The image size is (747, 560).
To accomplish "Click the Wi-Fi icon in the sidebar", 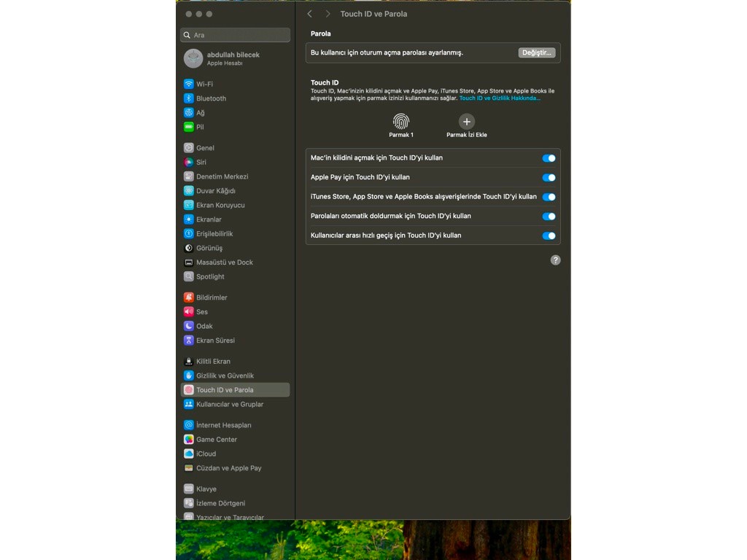I will click(x=189, y=84).
